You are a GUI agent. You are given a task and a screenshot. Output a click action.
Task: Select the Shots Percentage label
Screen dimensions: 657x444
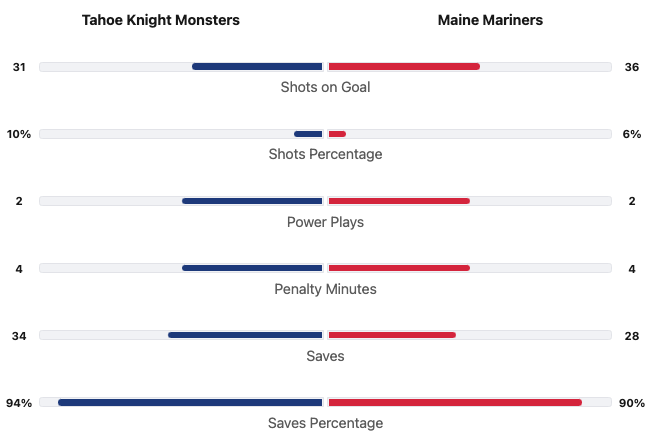tap(325, 154)
